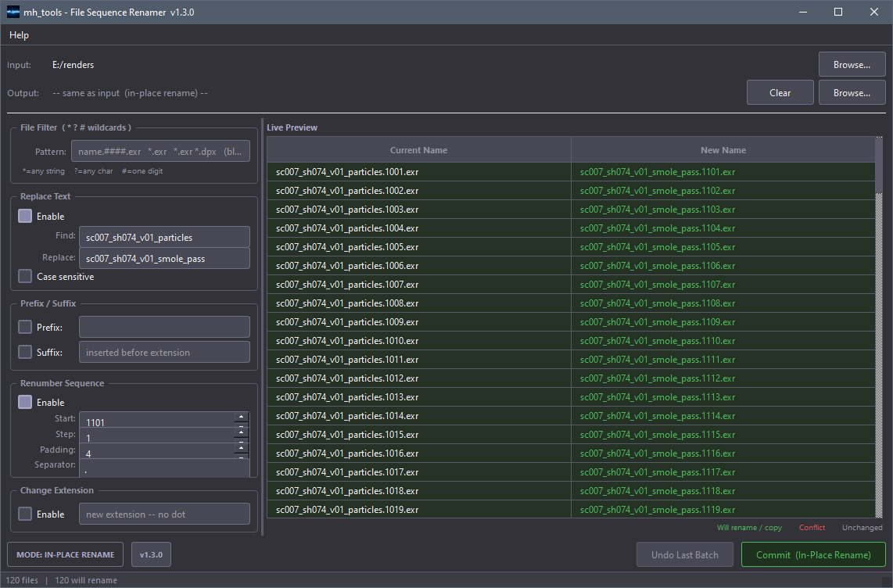Click new name sc007_sh074_v01_smole_pass.1108.exr

tap(723, 303)
